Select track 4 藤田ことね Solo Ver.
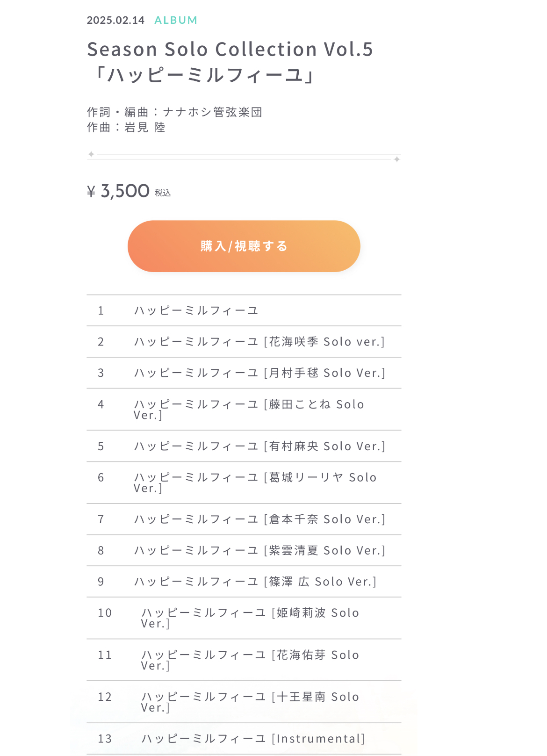The width and height of the screenshot is (547, 756). click(x=249, y=409)
